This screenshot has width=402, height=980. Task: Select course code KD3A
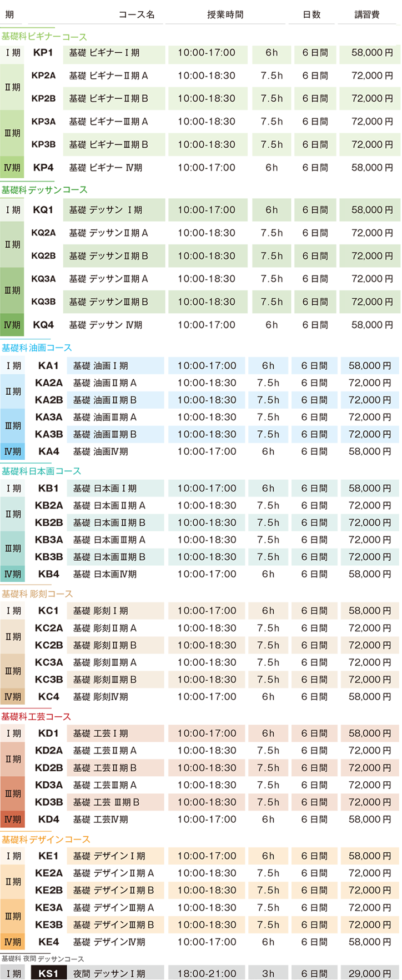coord(49,785)
